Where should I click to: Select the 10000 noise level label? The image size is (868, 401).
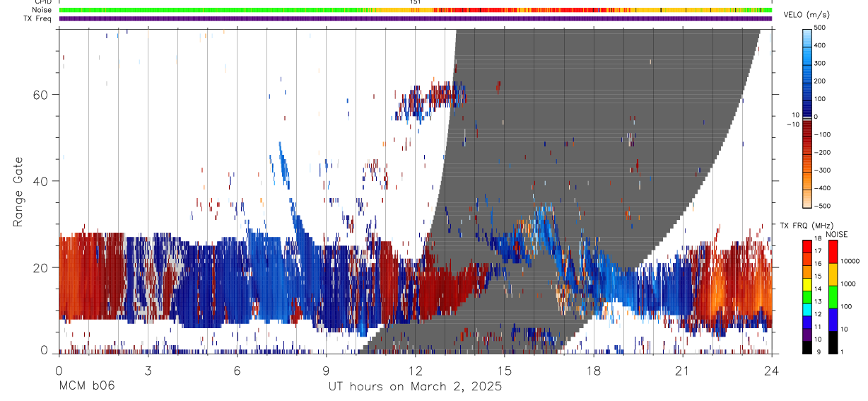[850, 261]
